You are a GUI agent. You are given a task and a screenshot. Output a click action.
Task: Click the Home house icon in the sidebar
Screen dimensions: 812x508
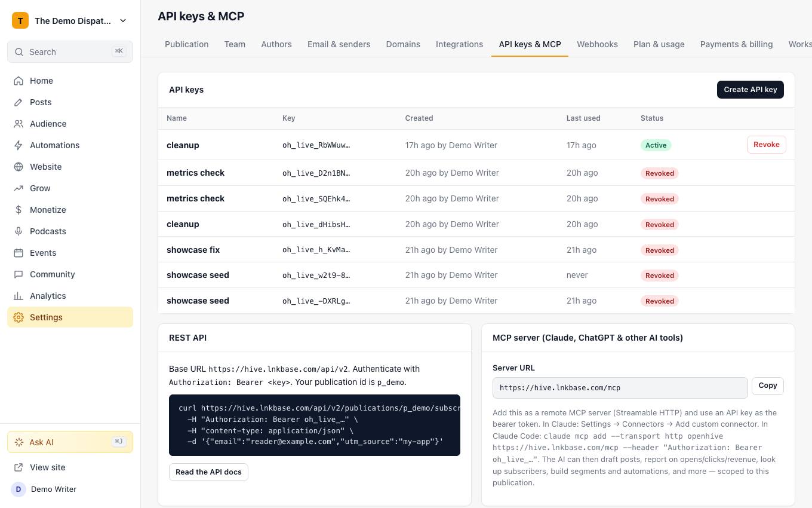[x=19, y=81]
